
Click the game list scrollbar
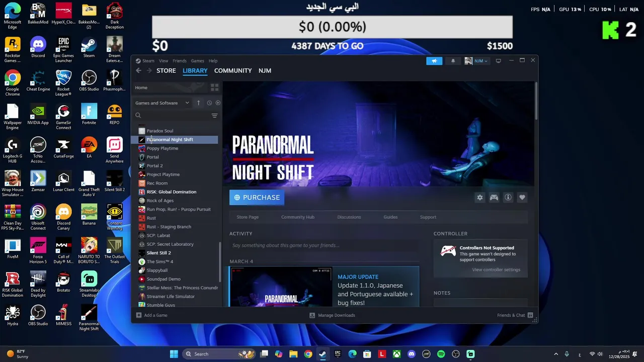tap(219, 261)
